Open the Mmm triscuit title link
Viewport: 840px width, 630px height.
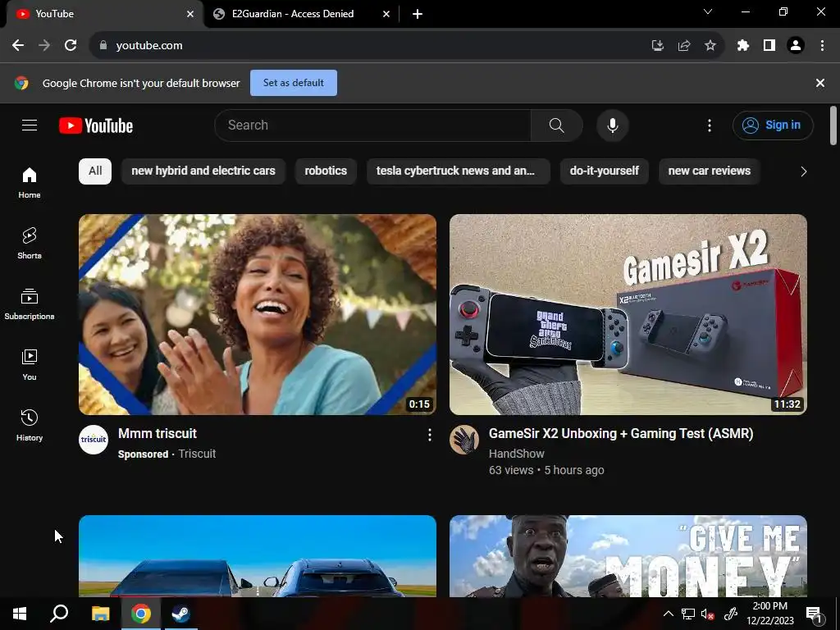[x=157, y=433]
